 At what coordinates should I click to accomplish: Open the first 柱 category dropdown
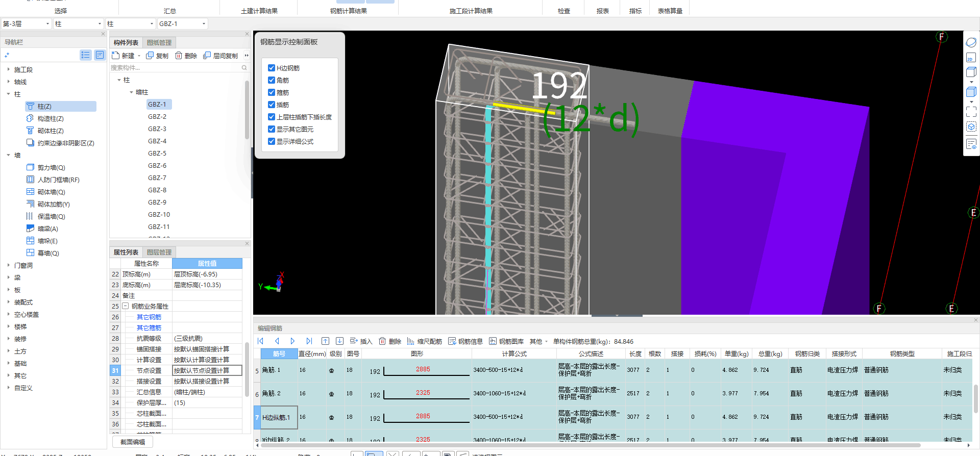point(78,23)
